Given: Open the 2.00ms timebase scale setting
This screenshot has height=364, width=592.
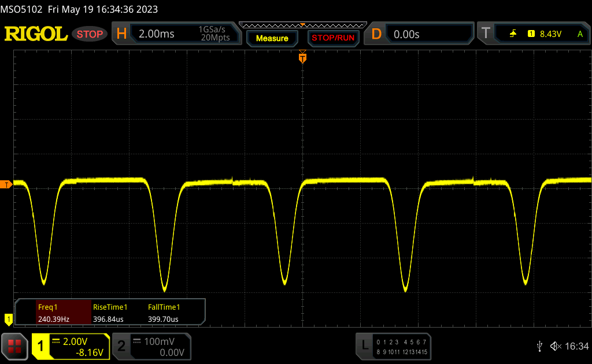Looking at the screenshot, I should click(156, 34).
